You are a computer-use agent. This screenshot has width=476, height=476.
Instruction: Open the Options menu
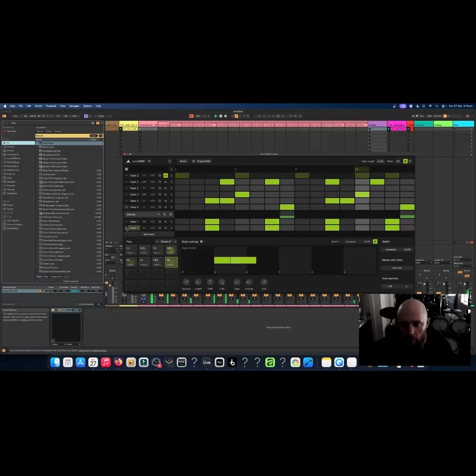click(x=87, y=106)
